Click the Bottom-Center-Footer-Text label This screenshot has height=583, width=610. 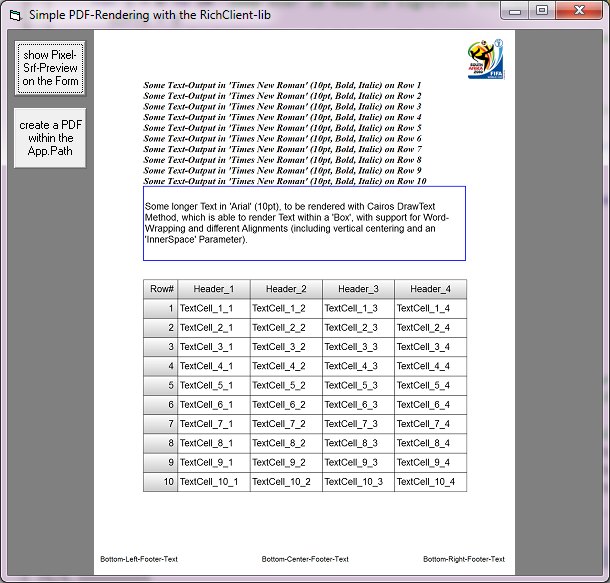point(305,559)
